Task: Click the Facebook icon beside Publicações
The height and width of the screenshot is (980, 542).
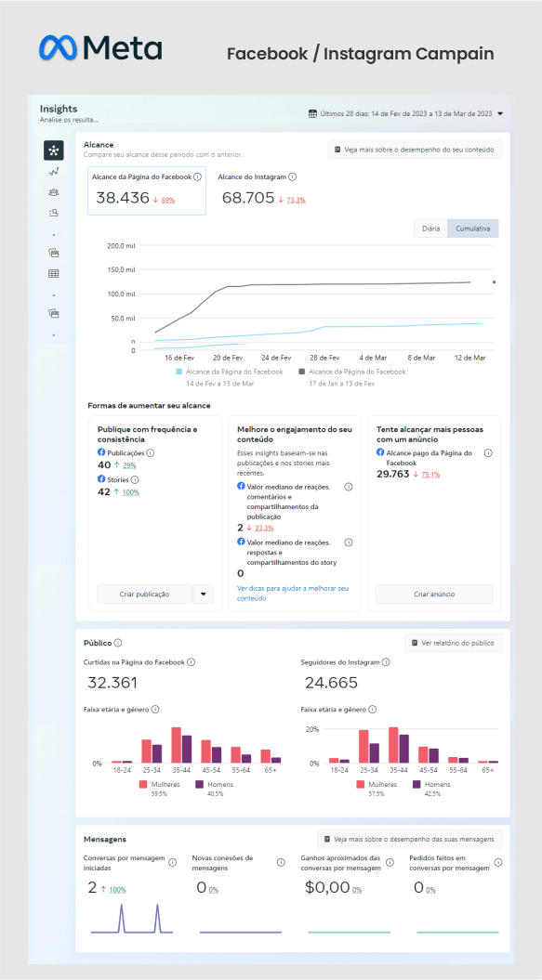Action: point(101,451)
